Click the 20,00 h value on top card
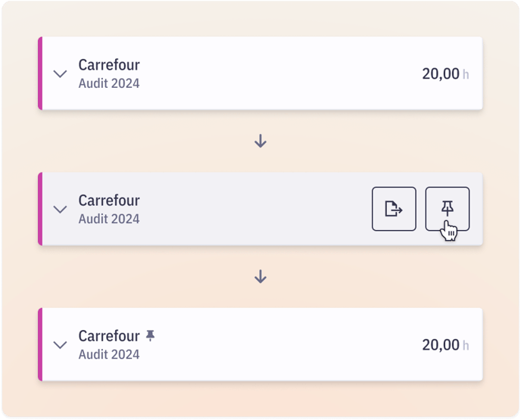 445,73
